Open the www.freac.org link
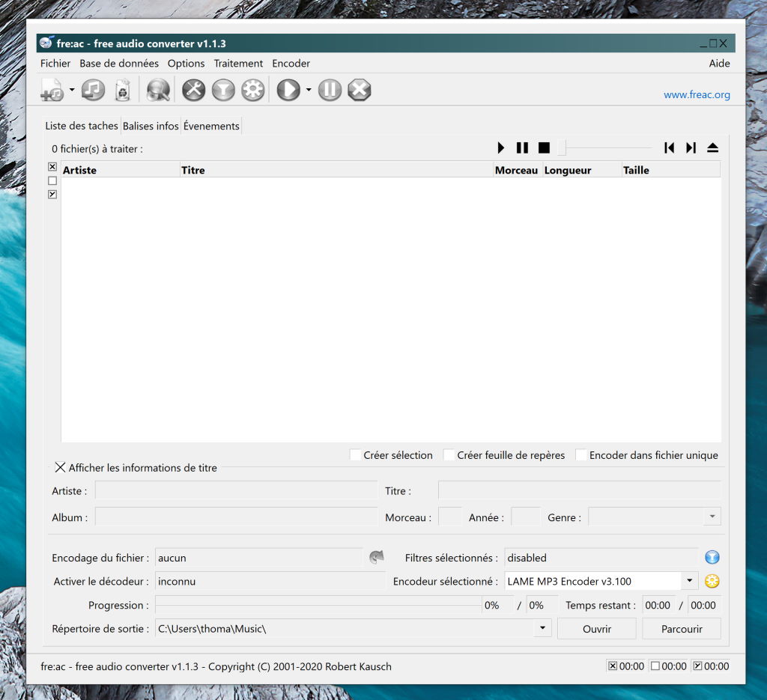The width and height of the screenshot is (767, 700). point(697,95)
